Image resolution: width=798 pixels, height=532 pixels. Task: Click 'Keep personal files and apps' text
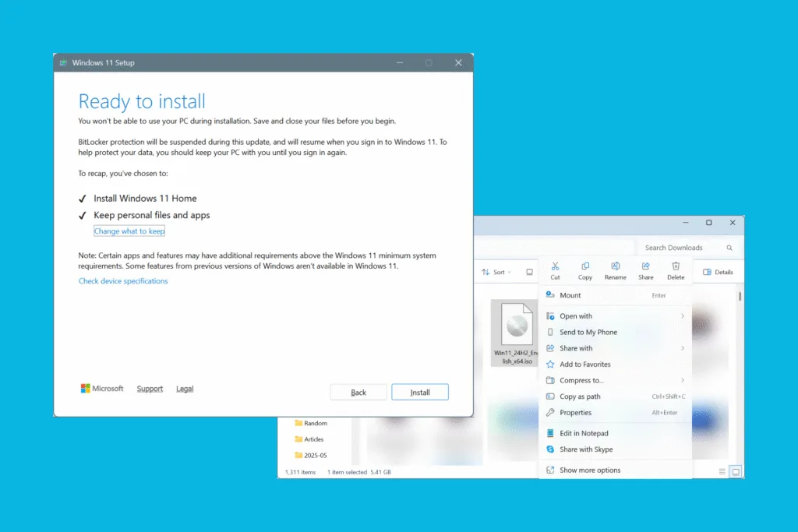coord(152,215)
